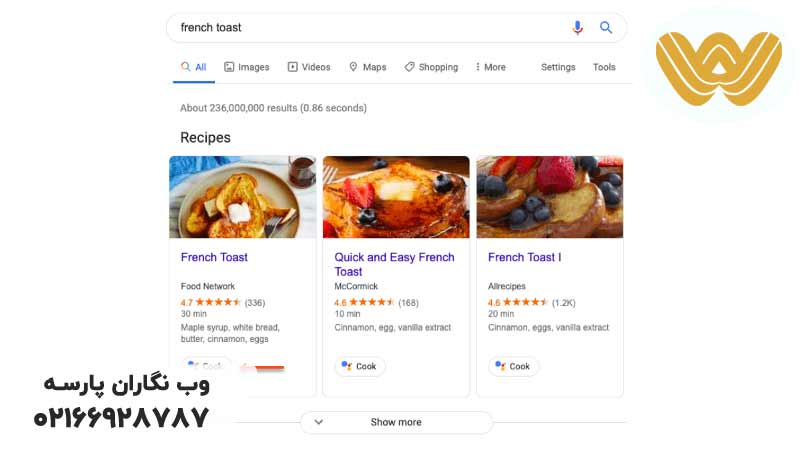Open the Tools dropdown
Screen dimensions: 800x450
point(604,67)
